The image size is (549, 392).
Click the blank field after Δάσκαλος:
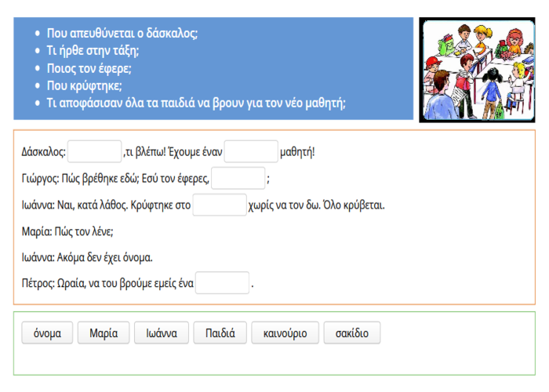[x=95, y=151]
